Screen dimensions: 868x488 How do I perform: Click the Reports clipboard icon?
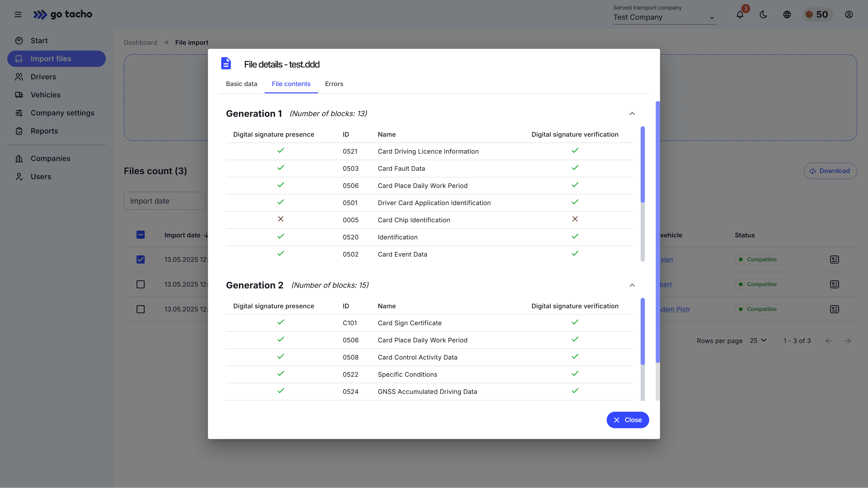click(19, 131)
